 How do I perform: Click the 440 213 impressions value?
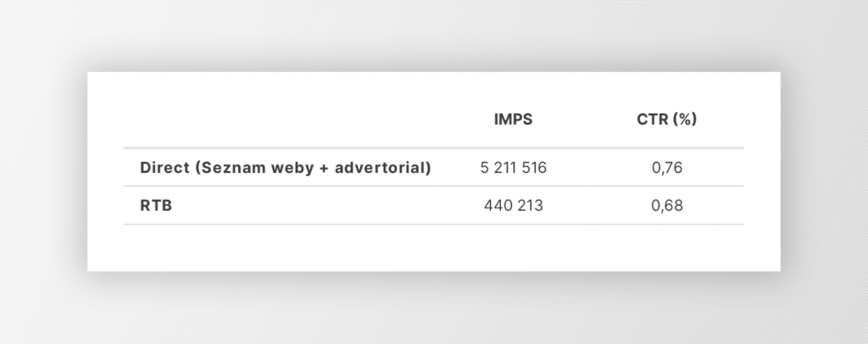(x=513, y=205)
